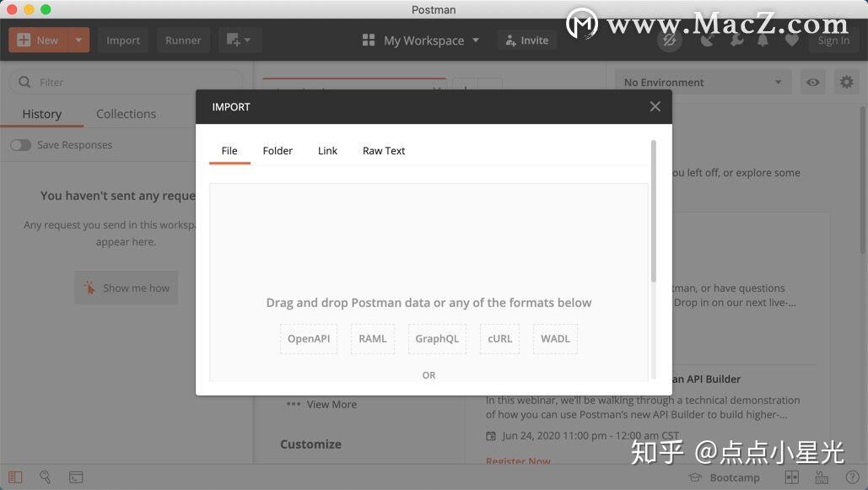Click the workspace grid icon
Screen dimensions: 868x490
(368, 40)
